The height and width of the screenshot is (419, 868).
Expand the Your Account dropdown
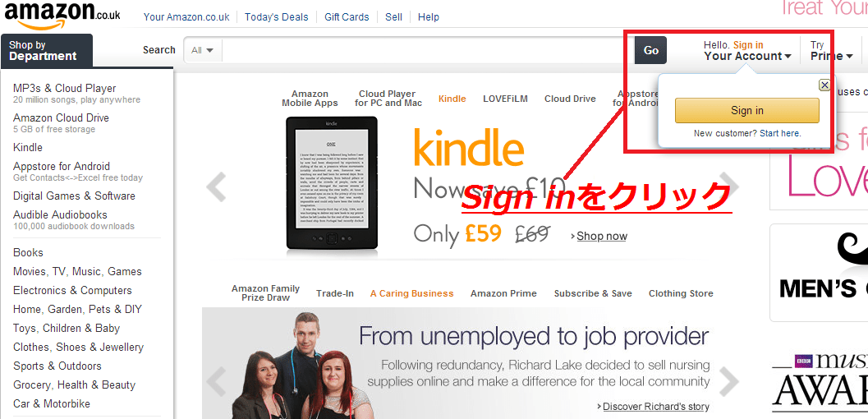(747, 56)
